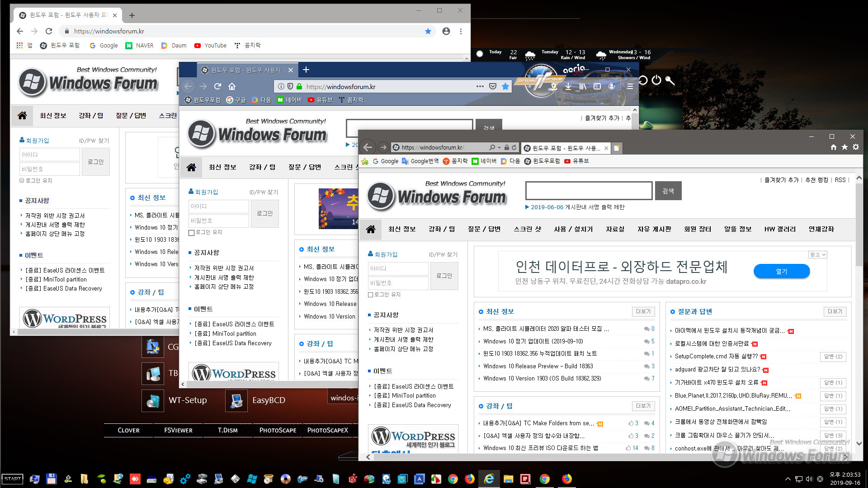Switch to the IE 윈도우 포럼 tab

point(566,148)
